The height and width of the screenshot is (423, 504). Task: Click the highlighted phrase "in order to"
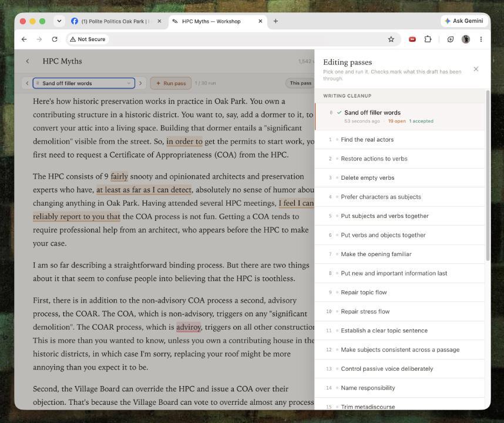pyautogui.click(x=184, y=142)
